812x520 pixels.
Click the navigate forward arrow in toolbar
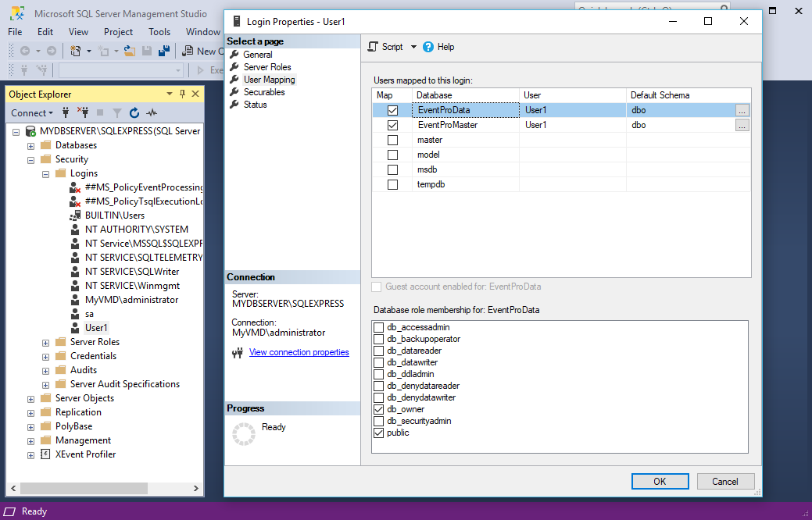[52, 51]
